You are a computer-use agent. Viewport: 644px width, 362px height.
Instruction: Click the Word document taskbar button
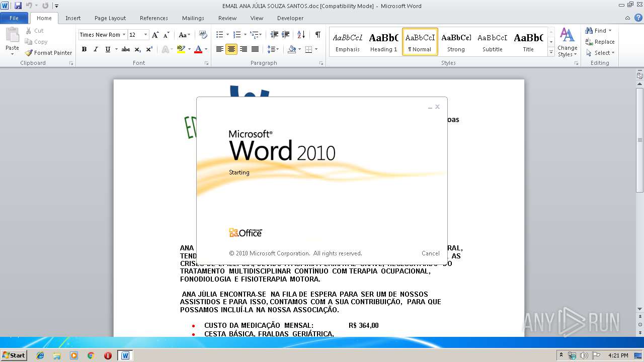[125, 355]
